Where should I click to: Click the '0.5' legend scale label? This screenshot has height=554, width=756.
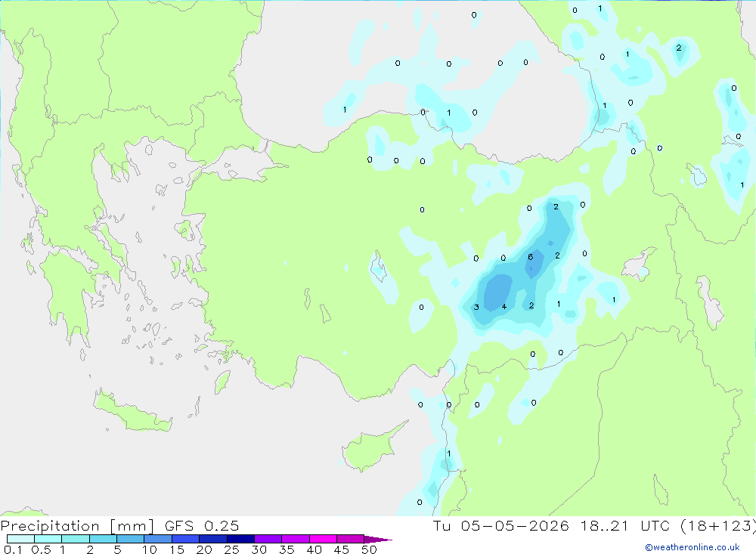coord(41,549)
